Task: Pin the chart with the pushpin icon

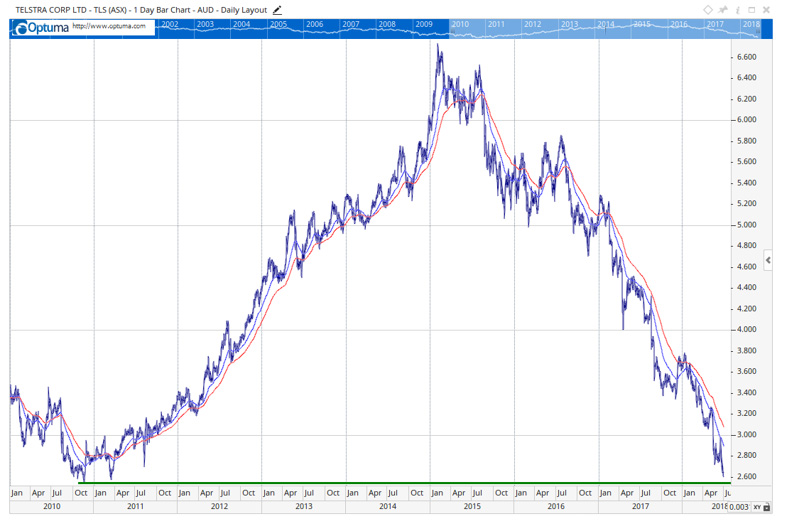Action: pyautogui.click(x=723, y=10)
